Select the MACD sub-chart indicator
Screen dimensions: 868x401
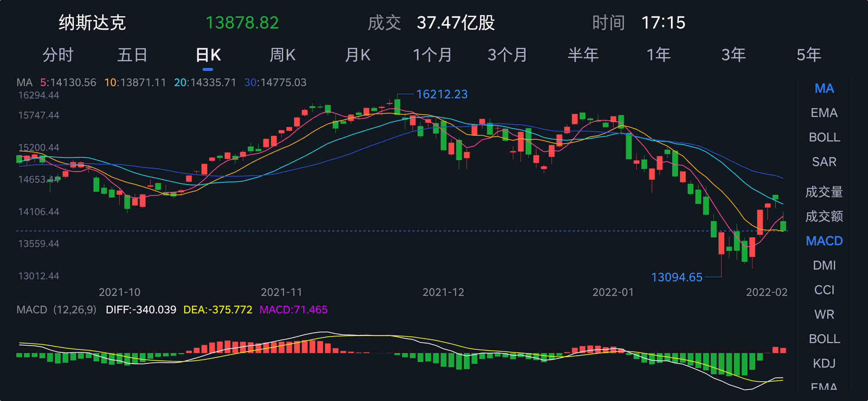(x=824, y=241)
